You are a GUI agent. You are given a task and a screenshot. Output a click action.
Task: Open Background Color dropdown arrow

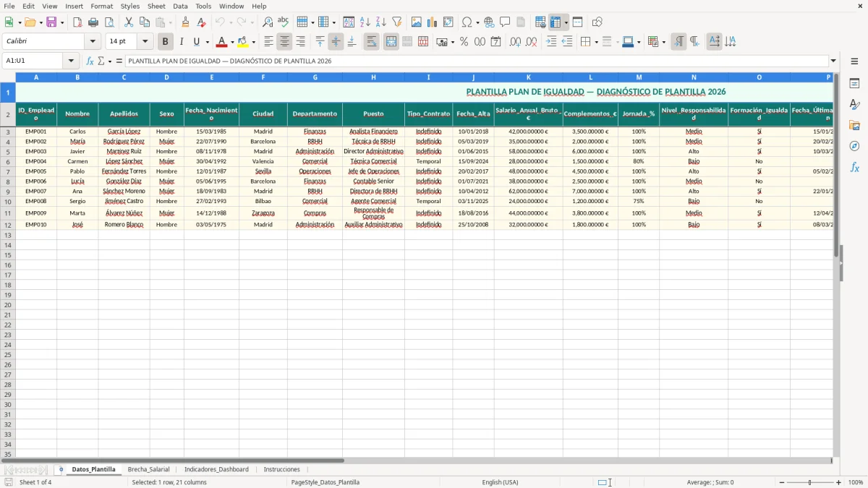coord(253,42)
